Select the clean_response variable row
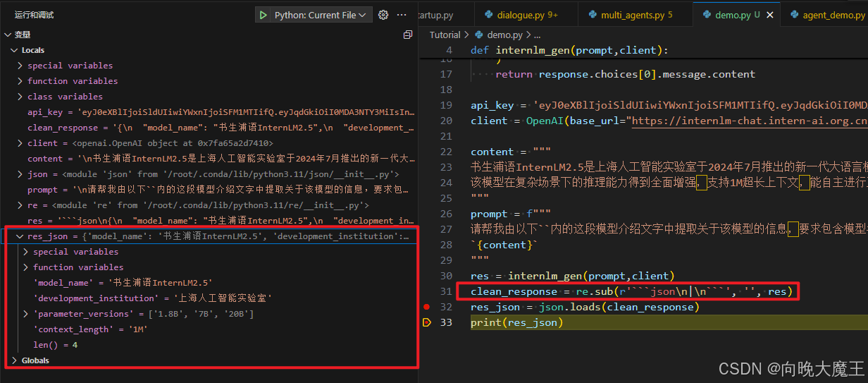Viewport: 868px width, 383px height. click(x=209, y=128)
